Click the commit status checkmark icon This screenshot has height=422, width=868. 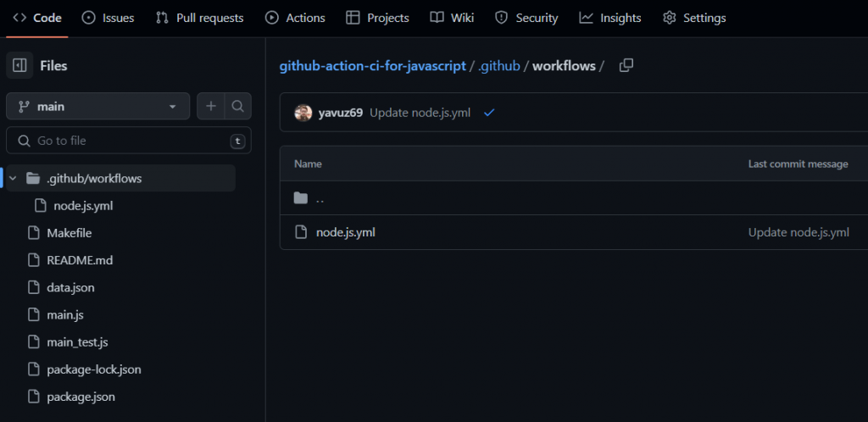click(x=489, y=113)
